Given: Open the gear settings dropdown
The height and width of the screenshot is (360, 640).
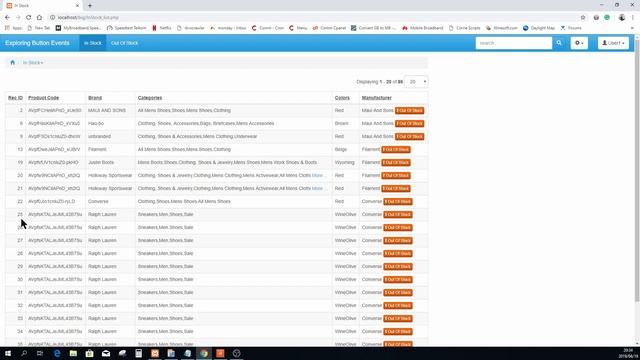Looking at the screenshot, I should point(579,43).
